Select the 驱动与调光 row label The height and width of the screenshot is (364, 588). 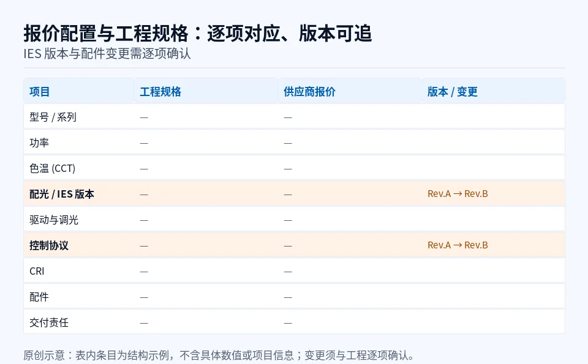point(54,220)
